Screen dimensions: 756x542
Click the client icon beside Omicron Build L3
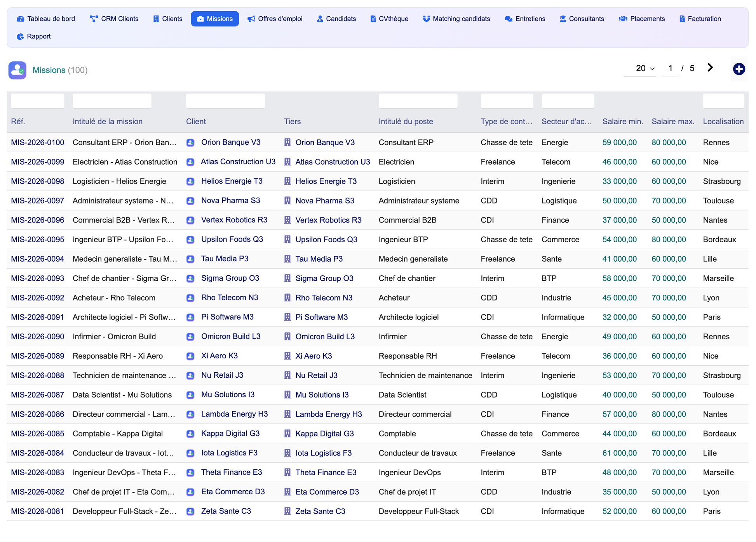pyautogui.click(x=190, y=337)
